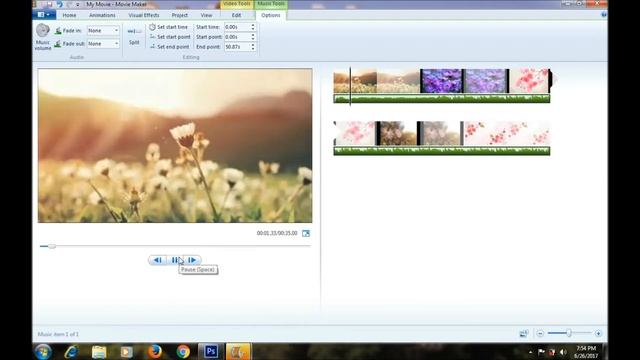Click the Movie Maker taskbar icon
The width and height of the screenshot is (640, 360).
[x=238, y=351]
